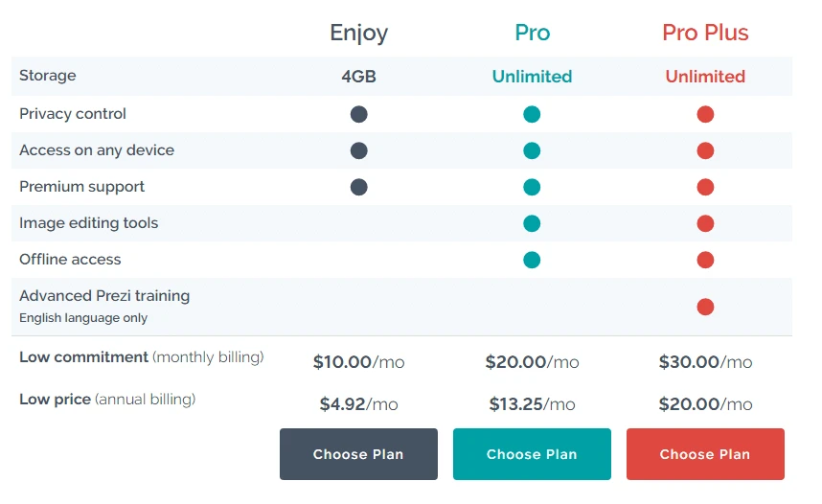Click Enjoy's Privacy control dot
This screenshot has height=504, width=822.
[359, 114]
